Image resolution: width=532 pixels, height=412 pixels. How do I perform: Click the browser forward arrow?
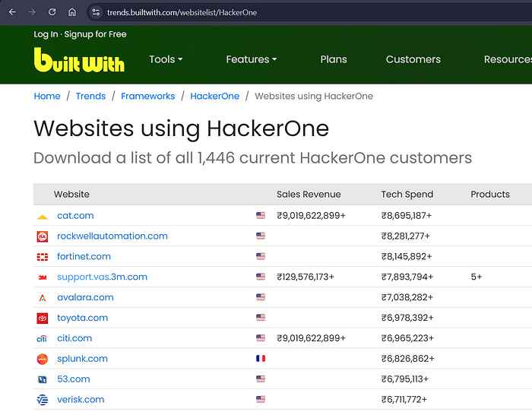point(32,12)
